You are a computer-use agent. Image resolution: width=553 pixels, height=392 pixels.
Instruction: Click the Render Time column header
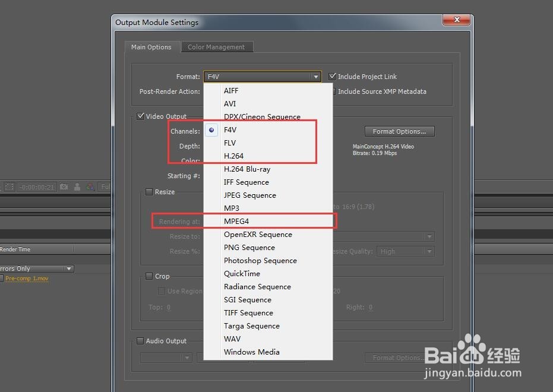coord(15,249)
